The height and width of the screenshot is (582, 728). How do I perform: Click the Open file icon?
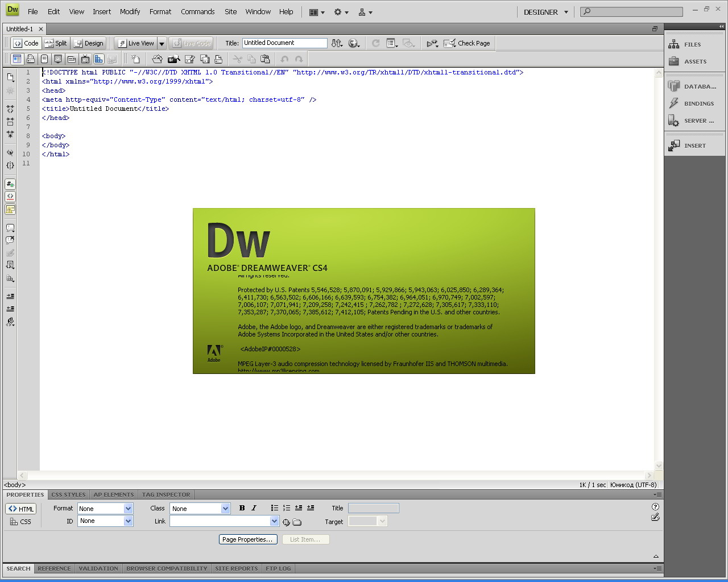click(158, 59)
